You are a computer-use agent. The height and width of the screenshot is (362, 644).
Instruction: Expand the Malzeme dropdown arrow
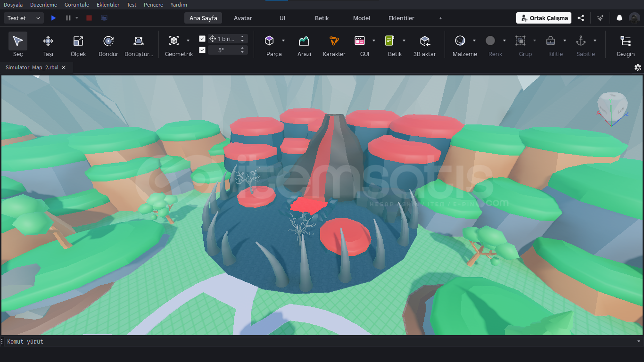click(474, 41)
